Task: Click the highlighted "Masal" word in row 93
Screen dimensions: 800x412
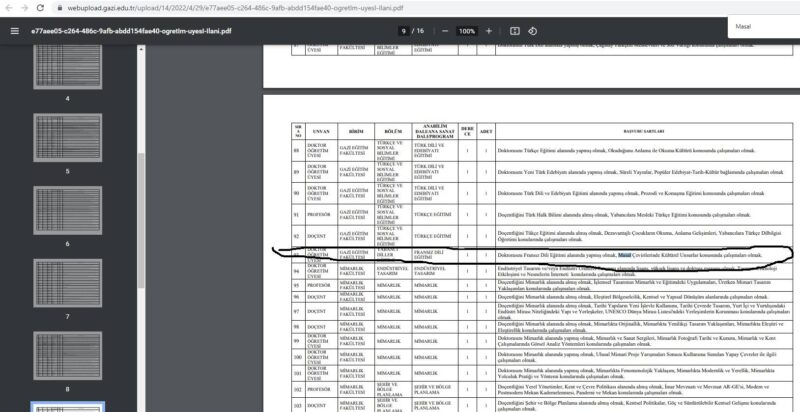Action: tap(596, 255)
